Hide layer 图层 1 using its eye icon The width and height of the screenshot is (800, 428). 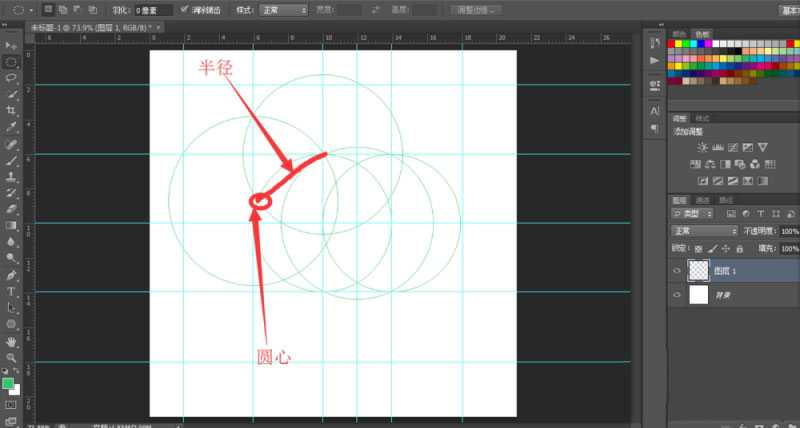tap(678, 270)
